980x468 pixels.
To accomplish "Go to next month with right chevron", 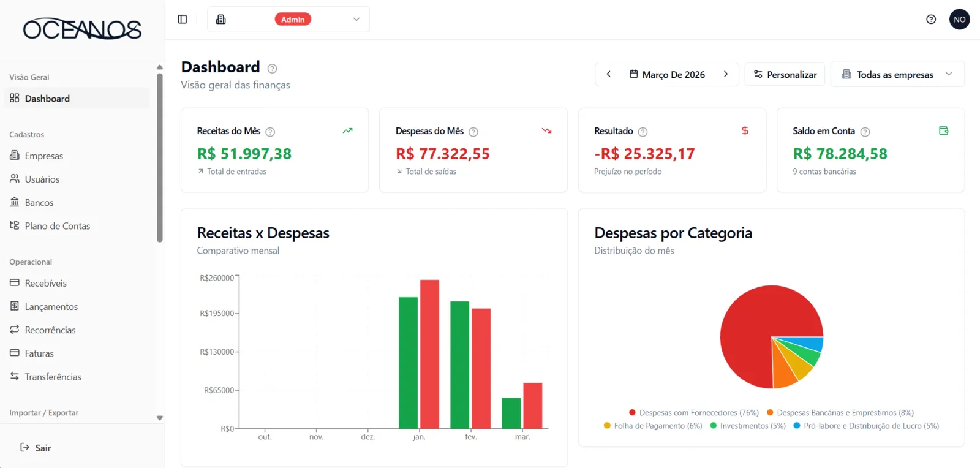I will 726,74.
